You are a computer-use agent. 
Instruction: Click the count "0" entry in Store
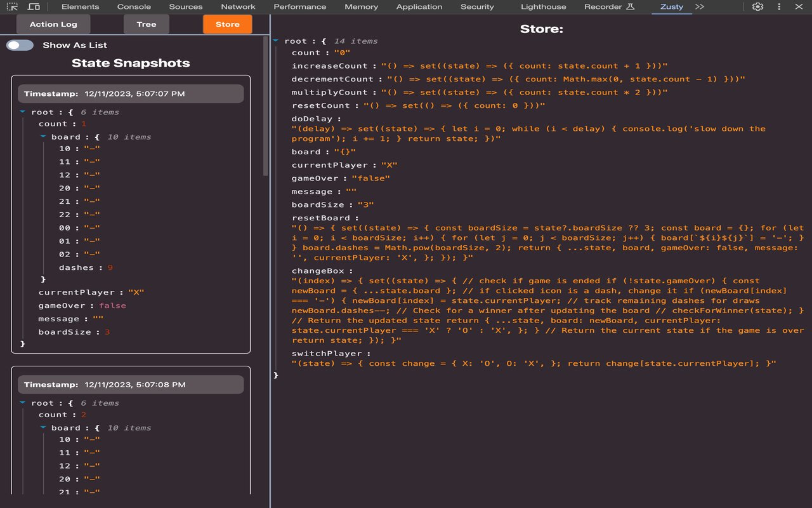click(x=321, y=53)
